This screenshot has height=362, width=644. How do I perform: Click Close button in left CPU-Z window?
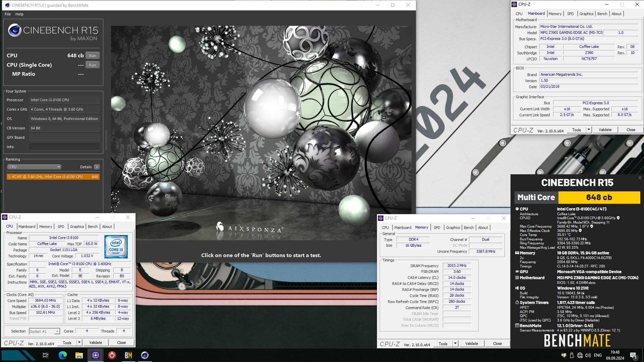coord(121,343)
